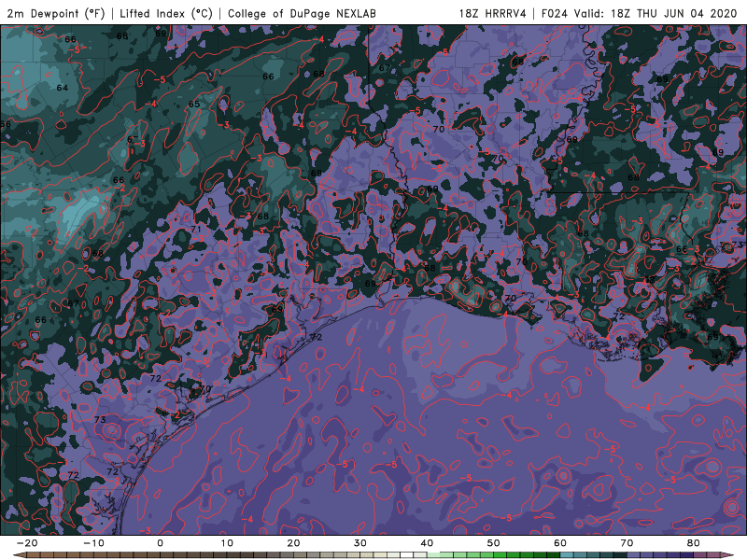747x560 pixels.
Task: Click the 10 label on the color scale
Action: [227, 543]
